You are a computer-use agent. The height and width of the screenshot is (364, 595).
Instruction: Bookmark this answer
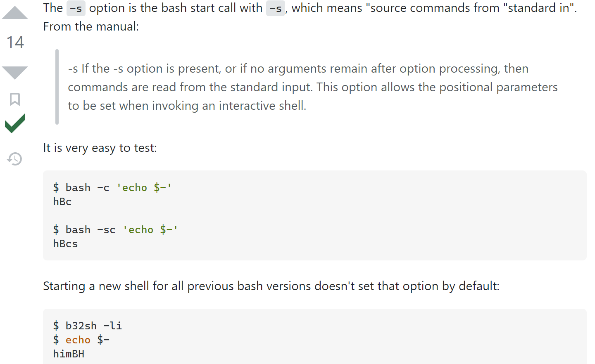(x=15, y=99)
